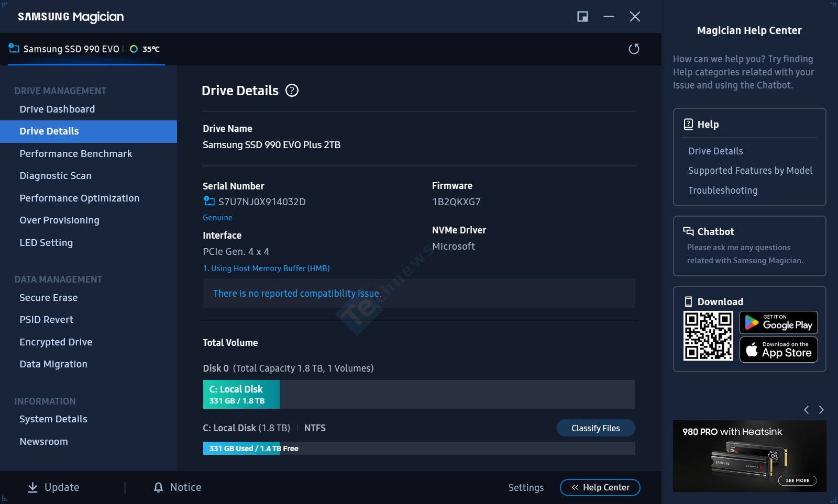Image resolution: width=838 pixels, height=504 pixels.
Task: Click the Notice label
Action: pos(185,487)
